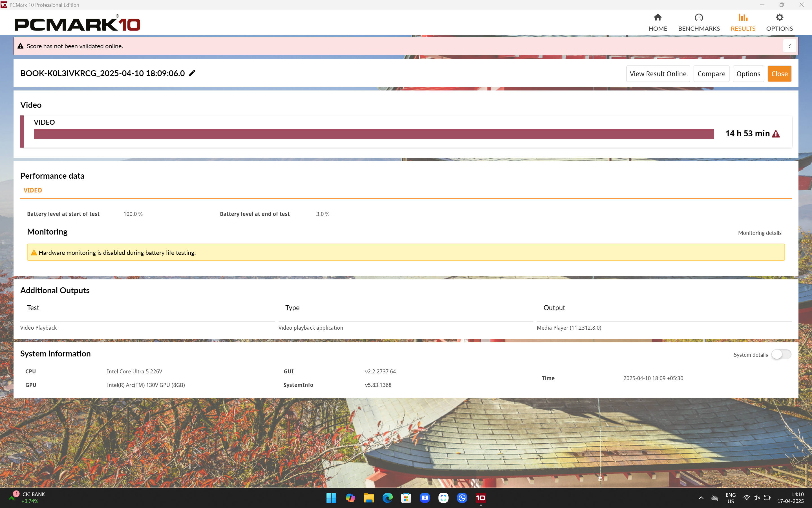812x508 pixels.
Task: Open the blue circular sync app icon in taskbar
Action: tap(462, 498)
